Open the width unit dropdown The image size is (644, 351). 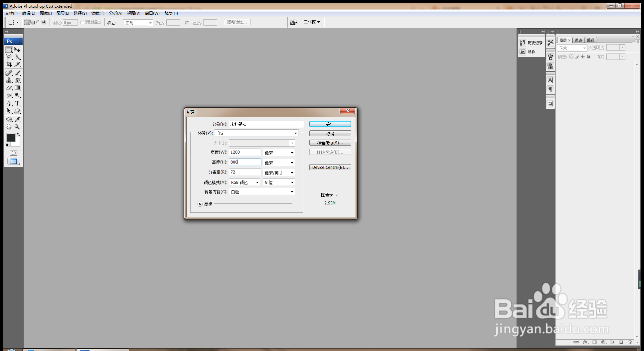tap(279, 153)
